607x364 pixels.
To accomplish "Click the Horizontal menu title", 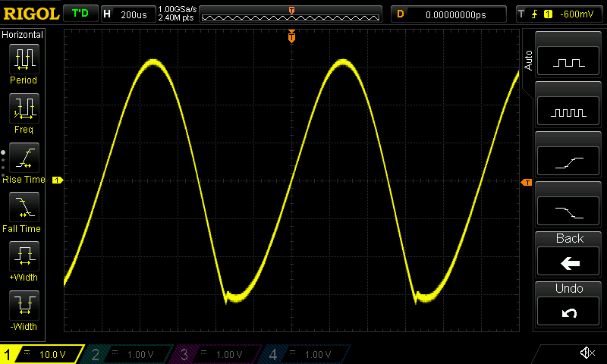I will pos(23,34).
